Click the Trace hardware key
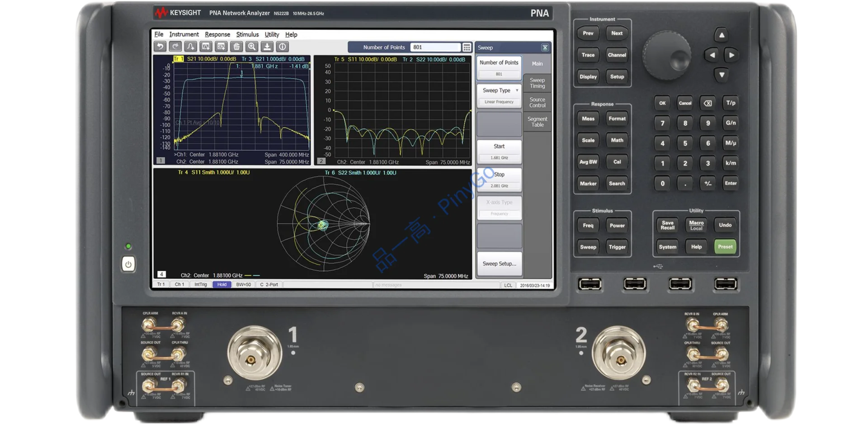This screenshot has width=868, height=434. coord(588,55)
